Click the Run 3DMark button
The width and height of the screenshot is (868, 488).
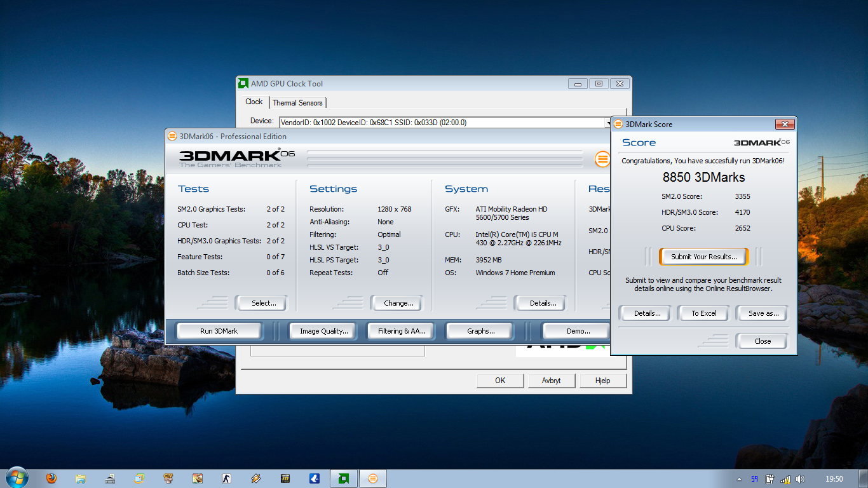click(219, 331)
